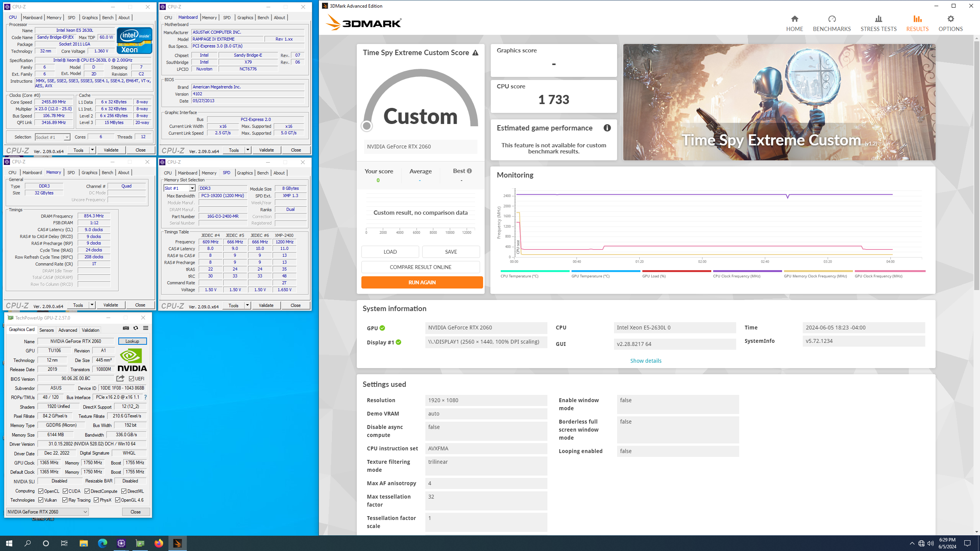Open the 3DMark OPTIONS gear
Image resolution: width=980 pixels, height=551 pixels.
950,23
